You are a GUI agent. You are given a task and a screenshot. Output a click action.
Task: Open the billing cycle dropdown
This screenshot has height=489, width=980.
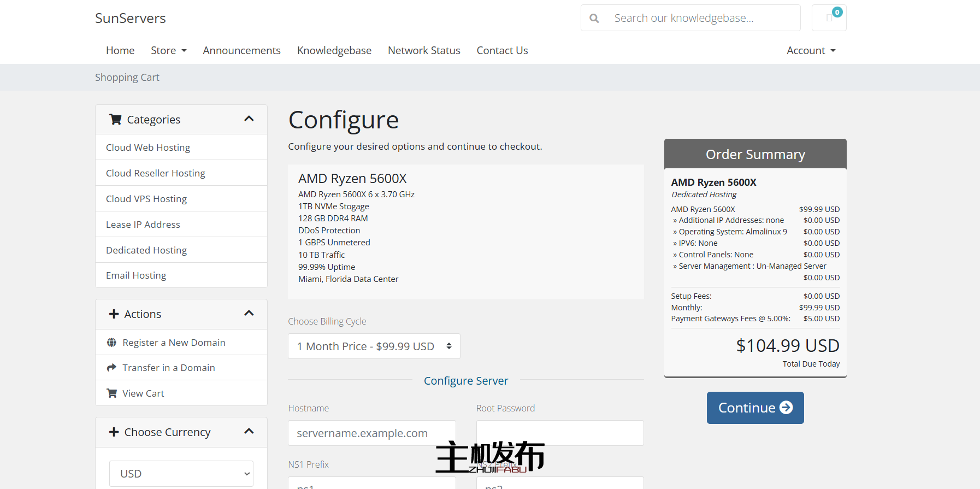(x=374, y=346)
